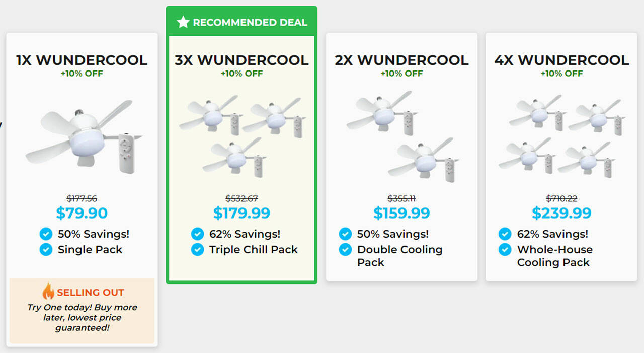Click the 50% Savings checkmark in 1X card
The width and height of the screenshot is (644, 353).
tap(46, 234)
